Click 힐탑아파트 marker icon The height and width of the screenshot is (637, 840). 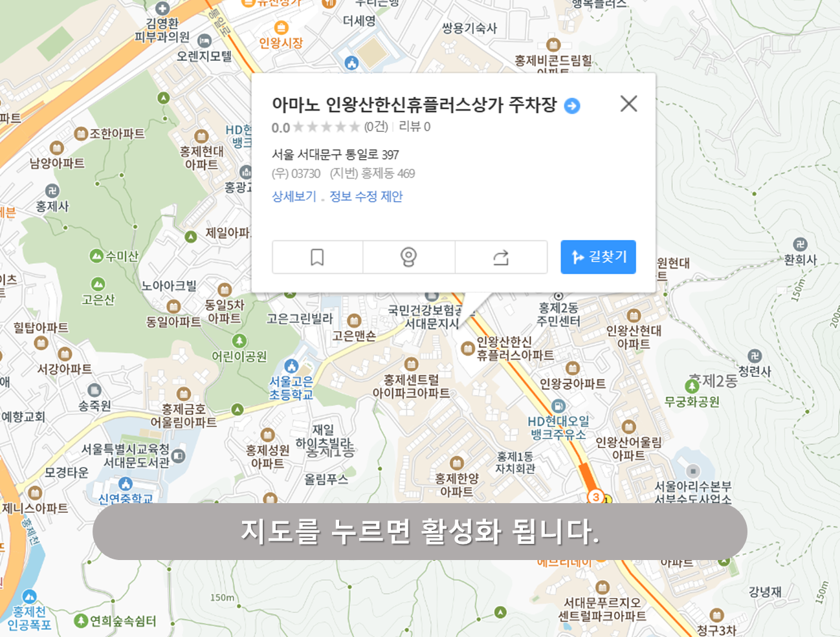click(x=41, y=343)
